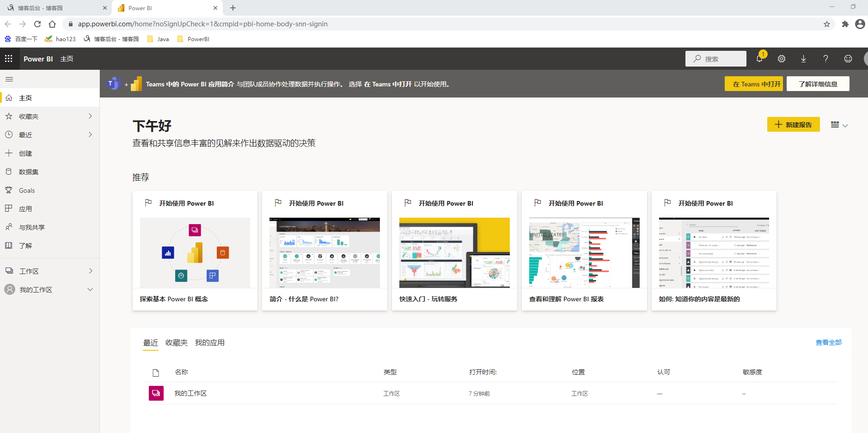
Task: Click the browser address bar URL
Action: point(203,24)
